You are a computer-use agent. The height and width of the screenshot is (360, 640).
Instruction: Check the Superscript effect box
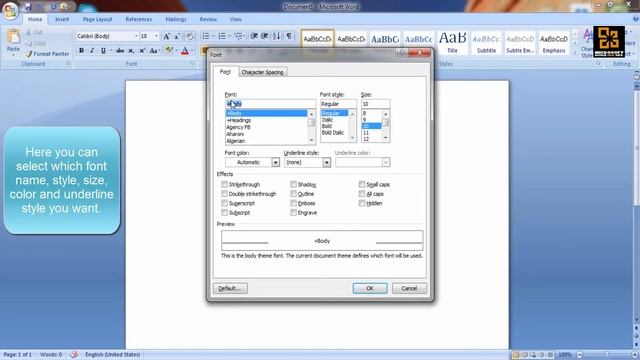pyautogui.click(x=224, y=203)
